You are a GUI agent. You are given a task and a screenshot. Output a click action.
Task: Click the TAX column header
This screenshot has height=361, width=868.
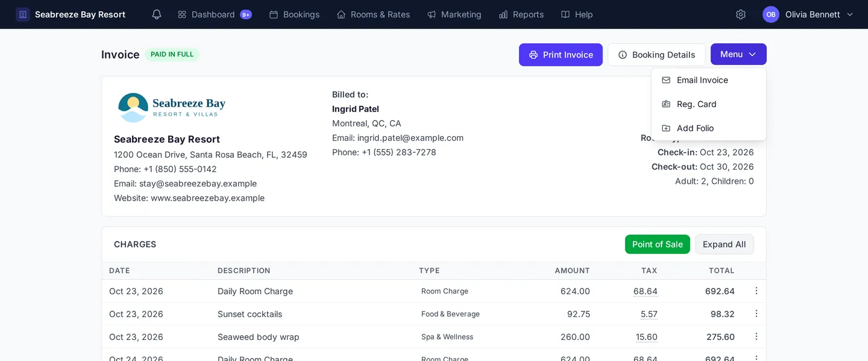pos(649,271)
